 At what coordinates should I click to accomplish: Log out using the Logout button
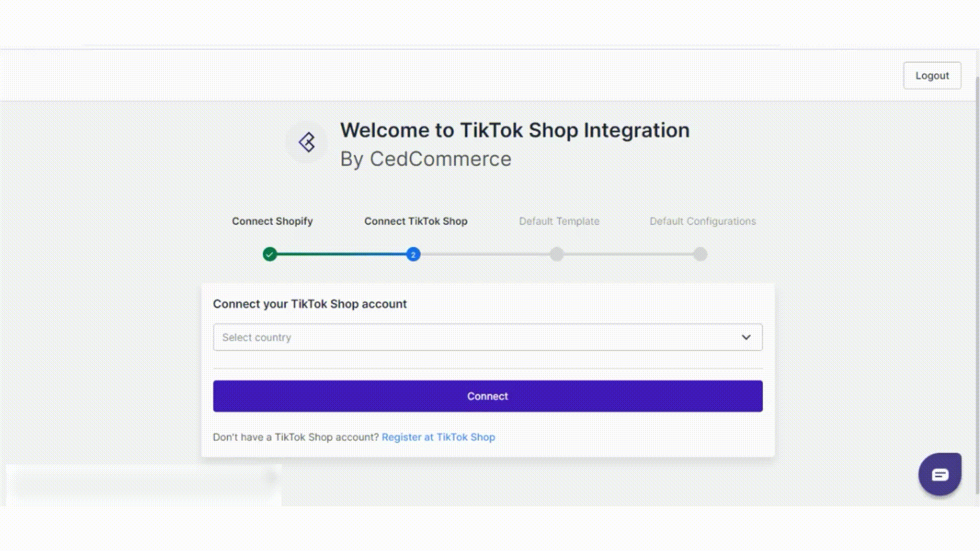[932, 76]
